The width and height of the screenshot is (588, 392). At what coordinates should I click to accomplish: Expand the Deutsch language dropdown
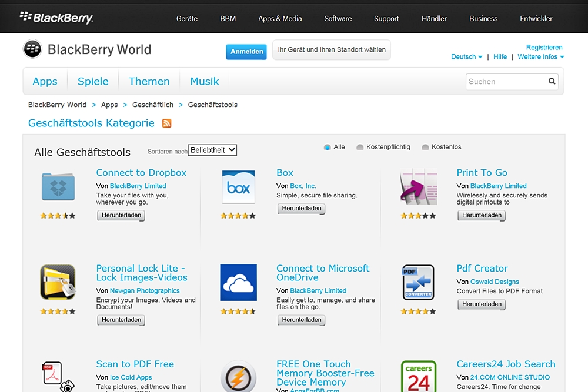466,56
